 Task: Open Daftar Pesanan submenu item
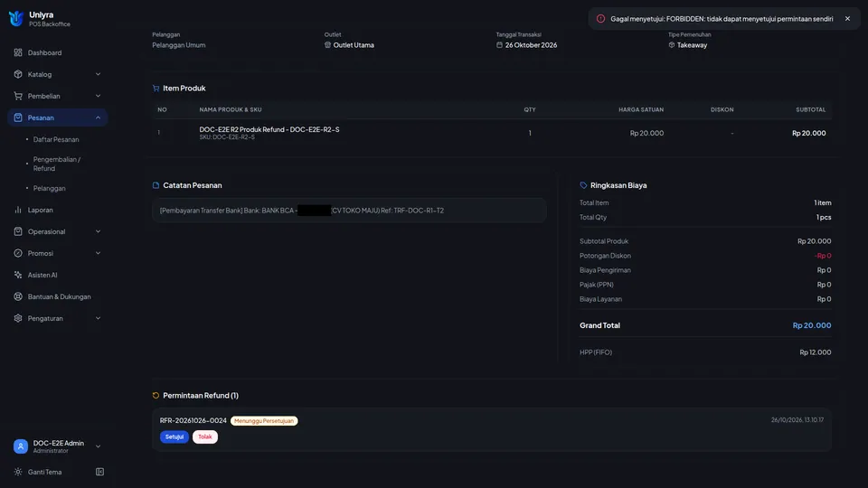(x=56, y=139)
